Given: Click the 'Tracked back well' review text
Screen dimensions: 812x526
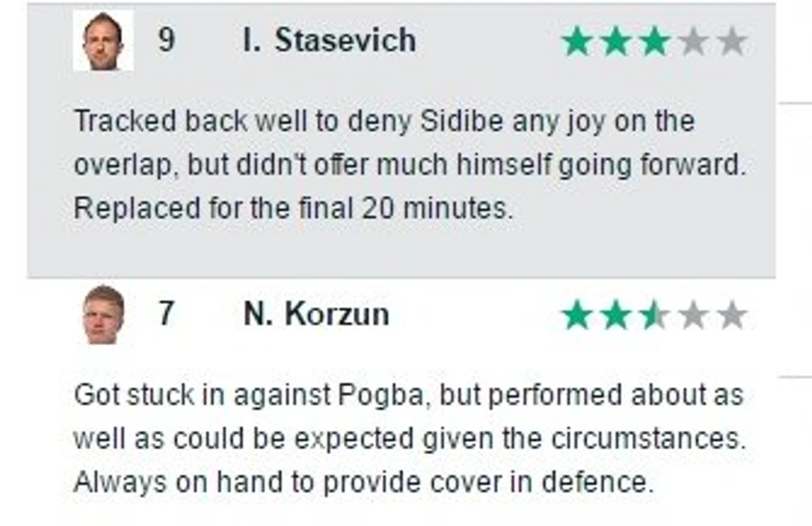Looking at the screenshot, I should pyautogui.click(x=409, y=165).
